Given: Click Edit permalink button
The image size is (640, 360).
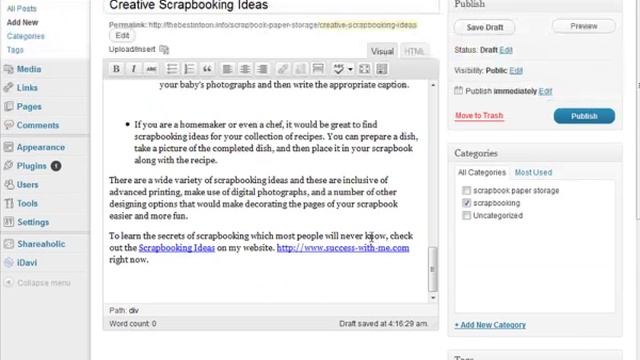Looking at the screenshot, I should point(122,36).
